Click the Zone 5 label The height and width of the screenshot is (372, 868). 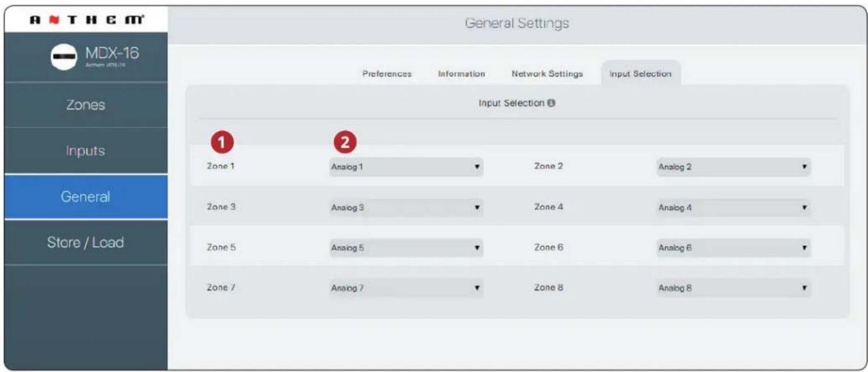(221, 247)
